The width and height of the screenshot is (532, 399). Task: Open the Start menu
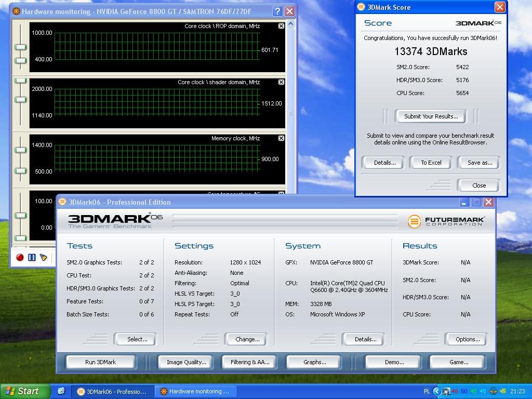(x=22, y=391)
